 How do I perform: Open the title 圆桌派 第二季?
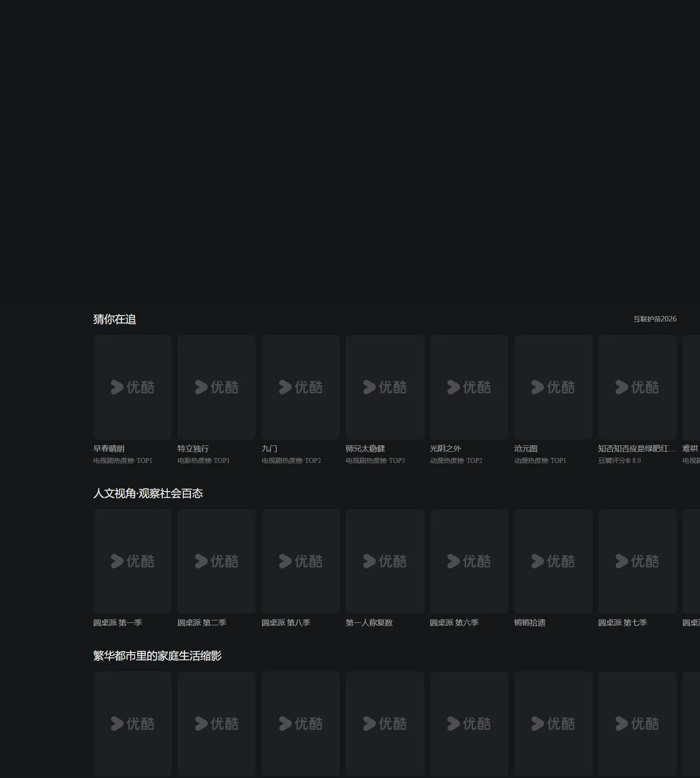click(x=202, y=622)
